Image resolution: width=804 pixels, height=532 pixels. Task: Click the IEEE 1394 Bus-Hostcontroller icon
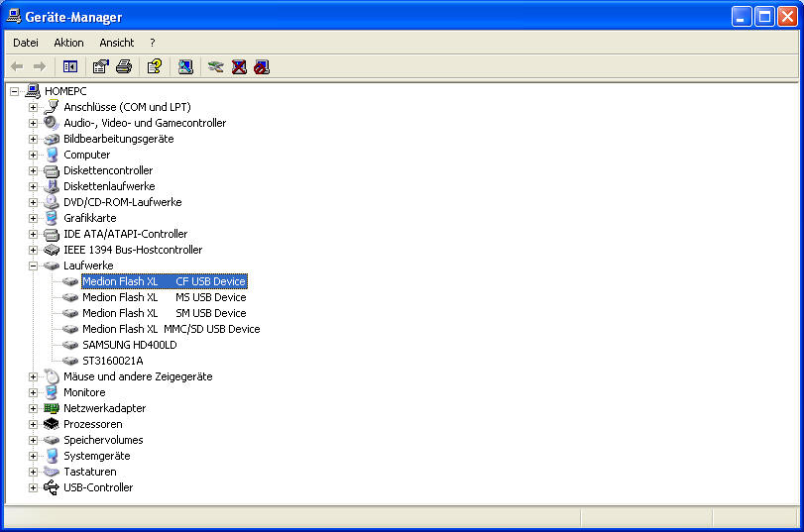click(x=52, y=250)
